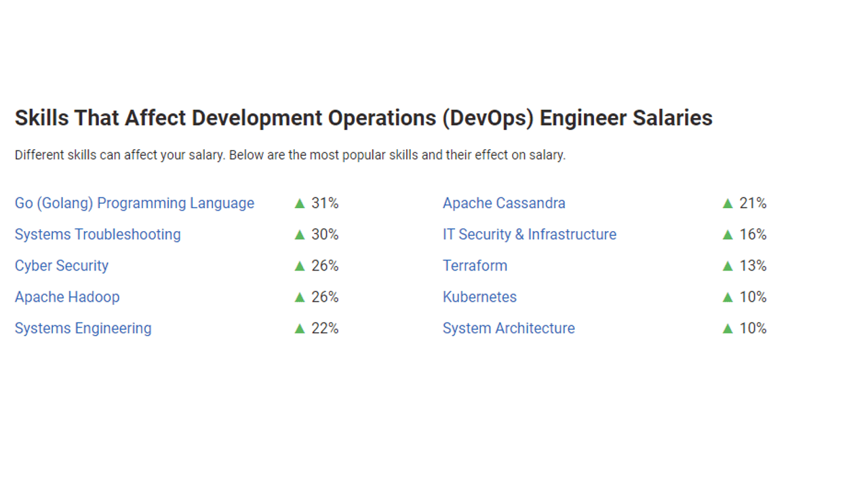868x488 pixels.
Task: Open the Go (Golang) Programming Language link
Action: click(x=134, y=203)
